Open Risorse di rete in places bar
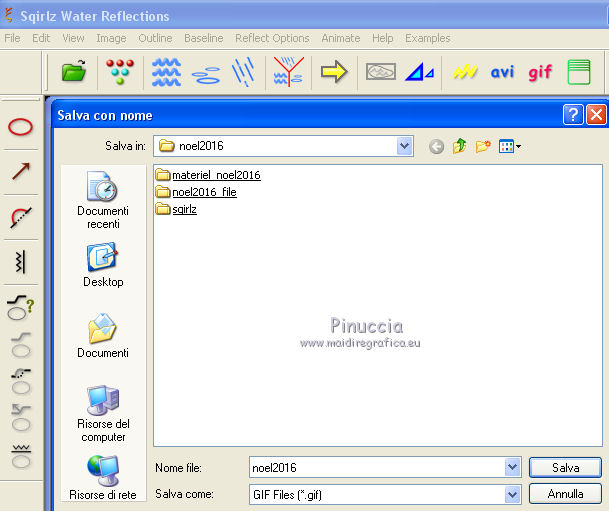The image size is (609, 511). point(103,478)
